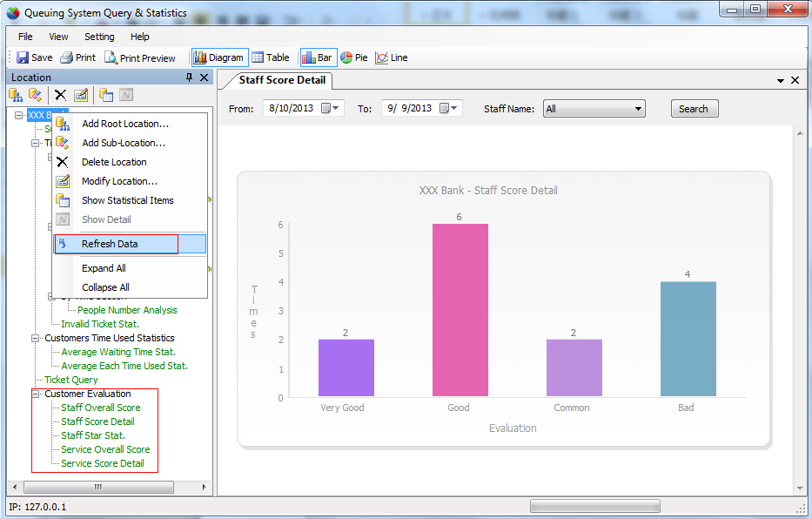
Task: Open People Number Analysis tree item
Action: coord(127,310)
